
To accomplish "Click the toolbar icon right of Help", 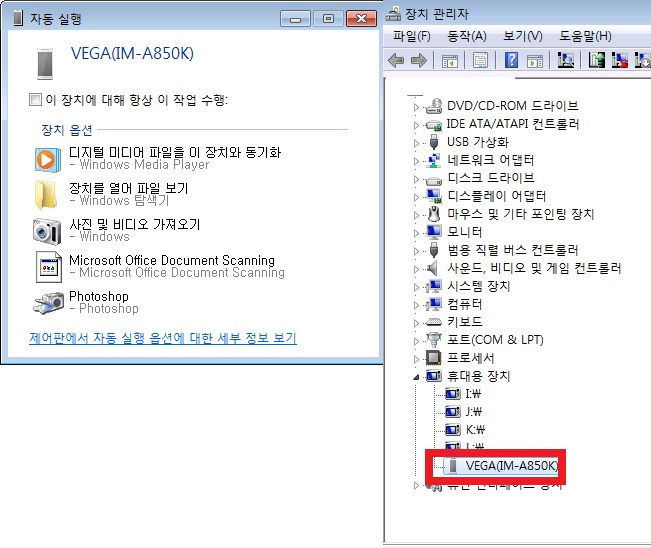I will (x=535, y=61).
